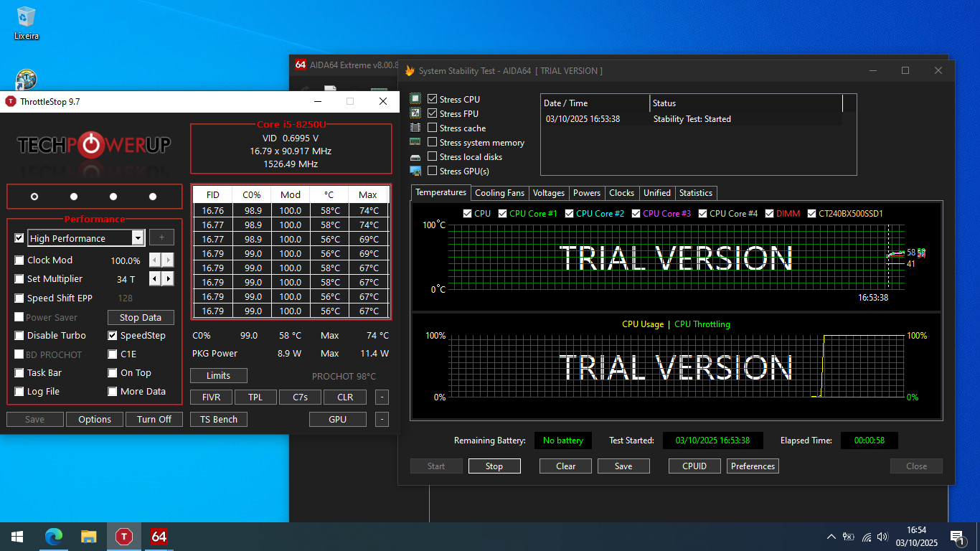Uncheck the Stress FPU option
Image resolution: width=980 pixels, height=551 pixels.
tap(433, 114)
